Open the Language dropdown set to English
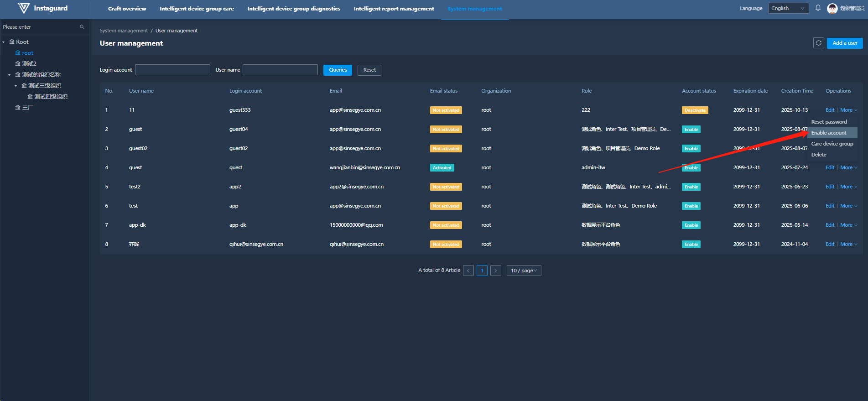Screen dimensions: 868x401 (x=788, y=8)
